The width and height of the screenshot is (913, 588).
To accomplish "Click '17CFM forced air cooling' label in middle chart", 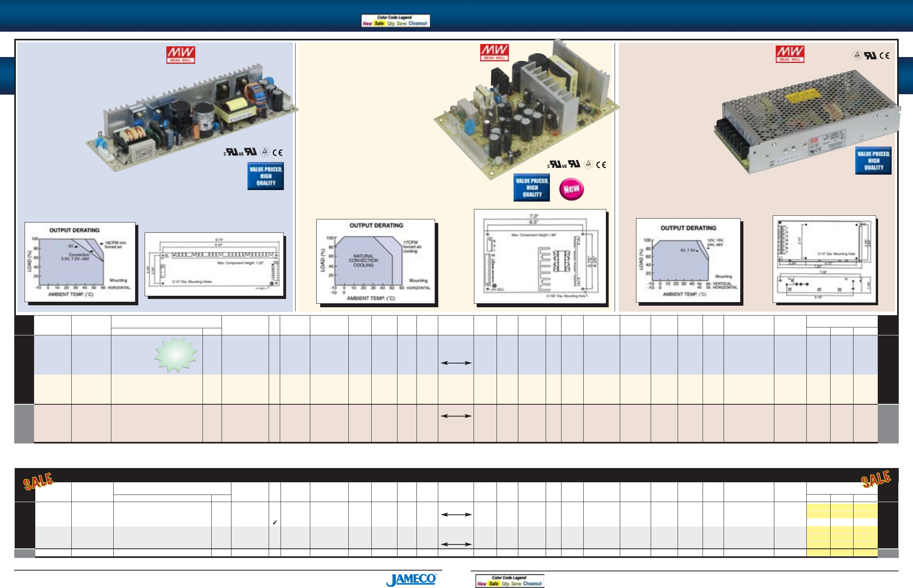I will (412, 247).
